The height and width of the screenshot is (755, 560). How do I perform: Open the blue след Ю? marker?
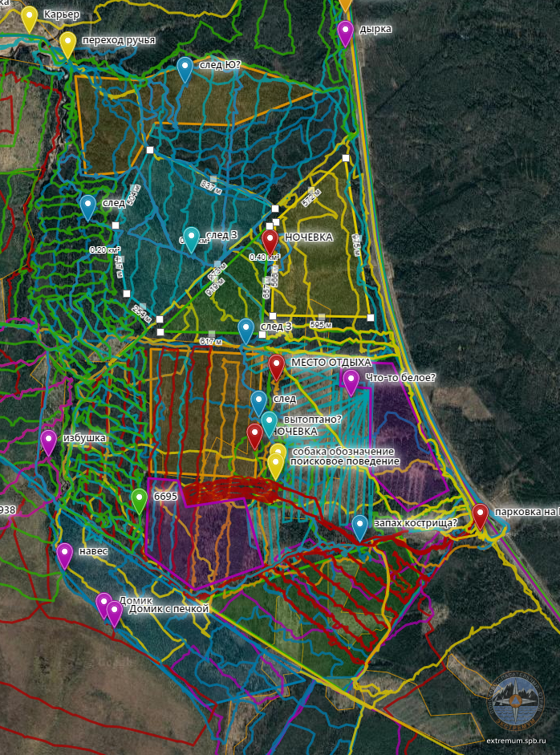tap(185, 68)
